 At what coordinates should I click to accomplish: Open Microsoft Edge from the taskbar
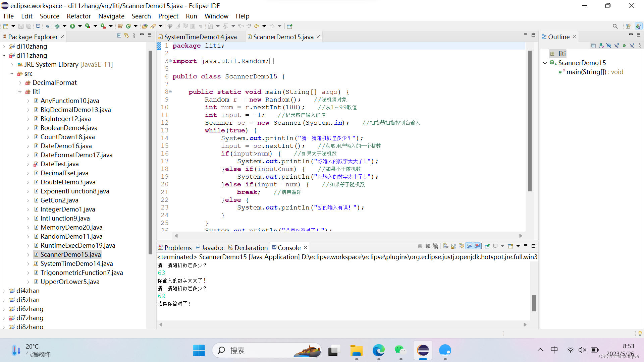coord(378,351)
